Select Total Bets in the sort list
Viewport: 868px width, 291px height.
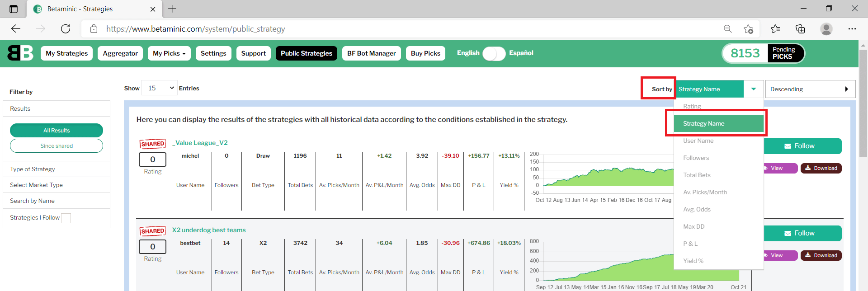pyautogui.click(x=719, y=175)
